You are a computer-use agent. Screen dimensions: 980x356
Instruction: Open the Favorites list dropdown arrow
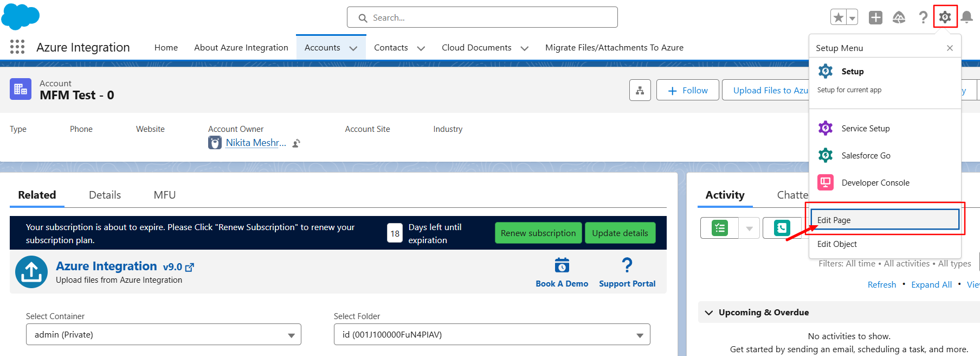click(853, 17)
